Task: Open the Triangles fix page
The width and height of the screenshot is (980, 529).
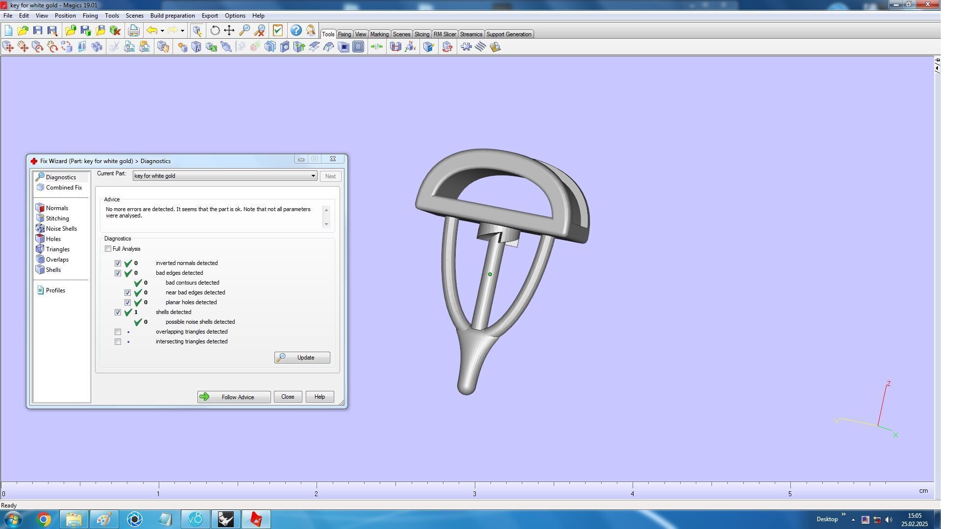Action: coord(57,249)
